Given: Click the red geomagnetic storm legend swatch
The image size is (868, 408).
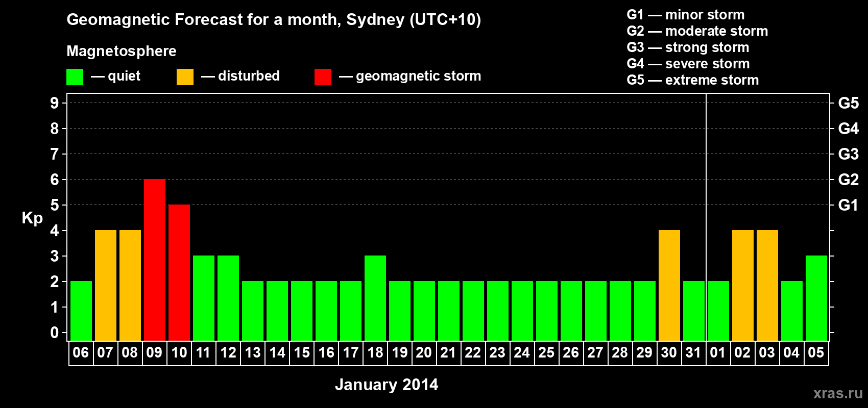Looking at the screenshot, I should [x=323, y=77].
